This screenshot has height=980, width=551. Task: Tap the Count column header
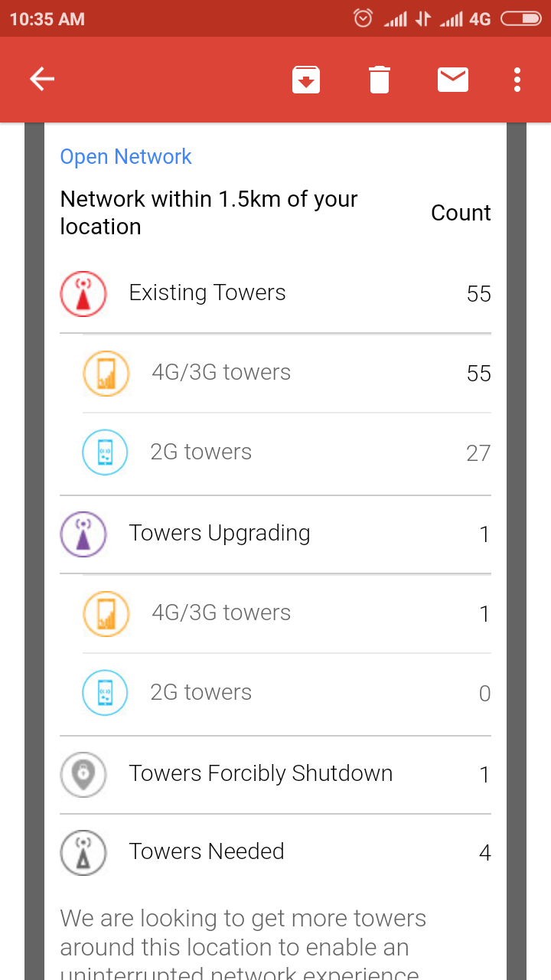coord(461,213)
